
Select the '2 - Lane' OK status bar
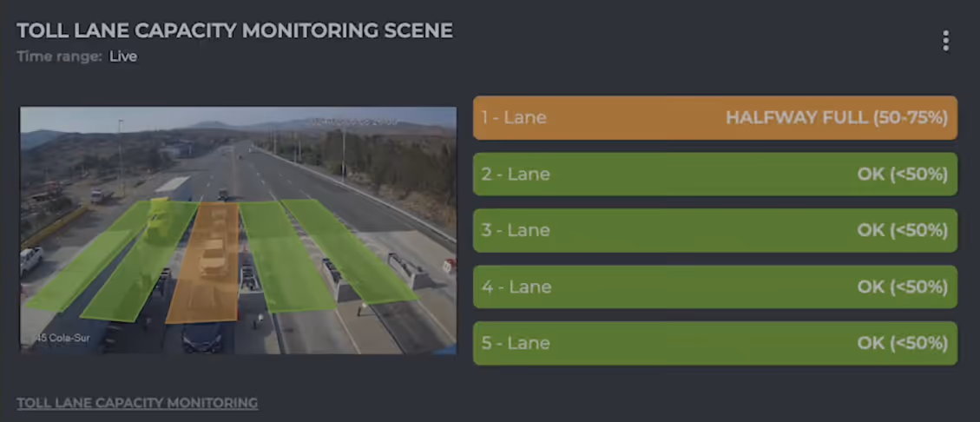point(715,174)
